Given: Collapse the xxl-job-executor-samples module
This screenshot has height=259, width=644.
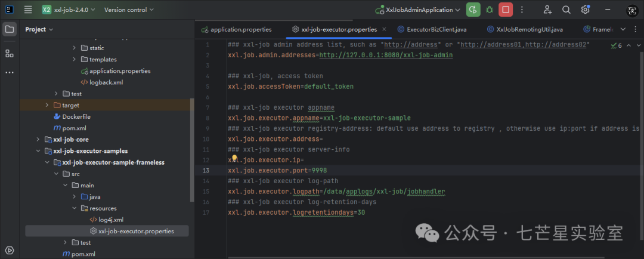Looking at the screenshot, I should 38,151.
